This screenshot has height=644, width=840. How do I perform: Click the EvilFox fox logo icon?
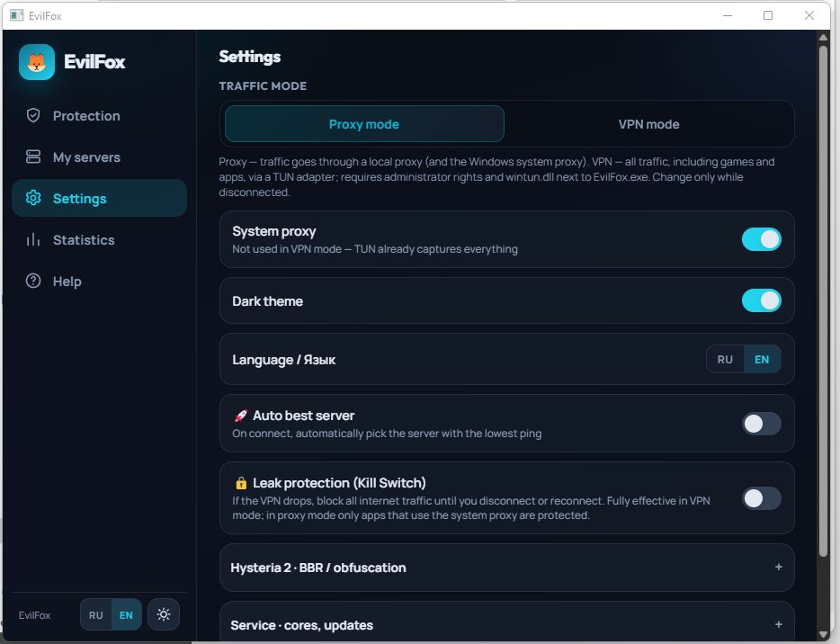coord(37,62)
